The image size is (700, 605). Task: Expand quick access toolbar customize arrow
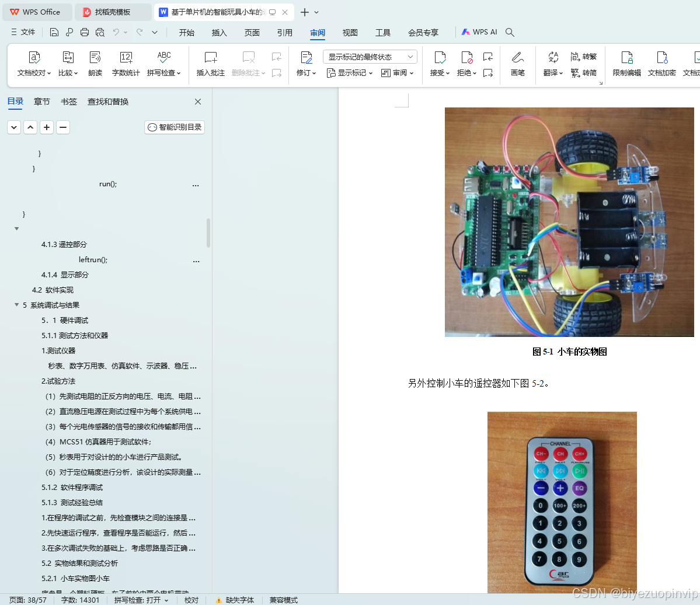coord(155,32)
